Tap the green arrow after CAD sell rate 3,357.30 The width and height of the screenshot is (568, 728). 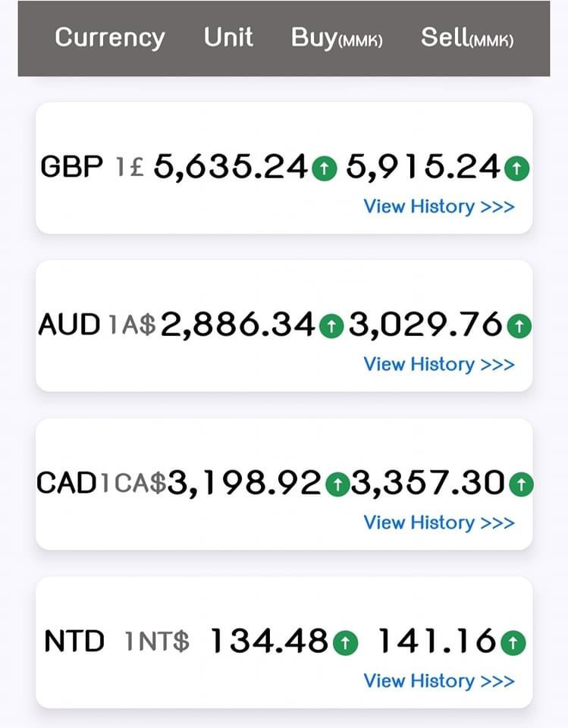pos(520,484)
